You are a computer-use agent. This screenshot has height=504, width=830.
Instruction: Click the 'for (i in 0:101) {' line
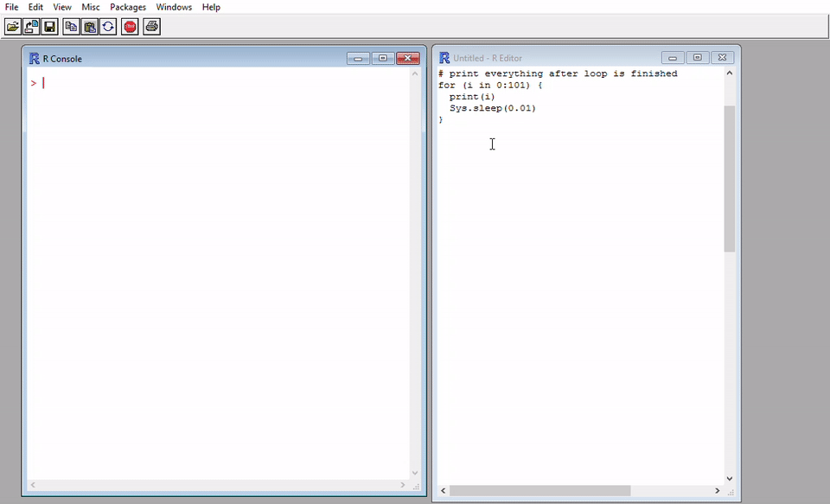[x=490, y=86]
